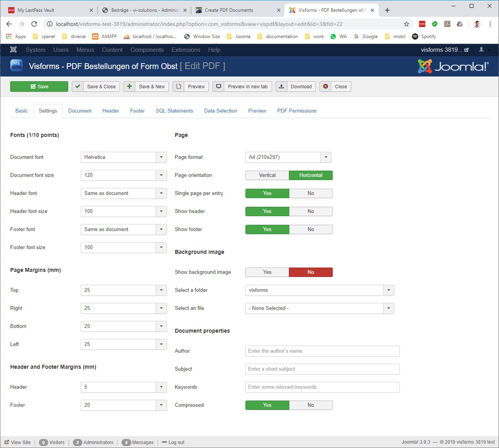Click the Preview in new tab monitor icon
The height and width of the screenshot is (448, 499).
tap(219, 87)
